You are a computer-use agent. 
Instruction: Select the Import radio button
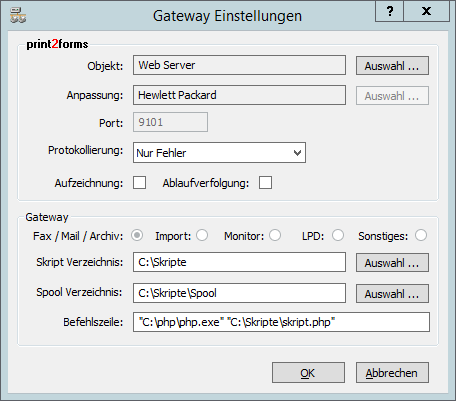tap(202, 235)
